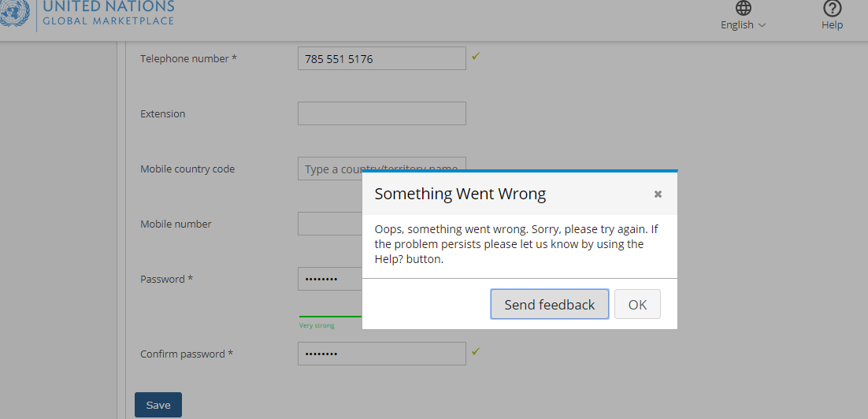868x419 pixels.
Task: Click the Telephone number green checkmark
Action: (476, 56)
